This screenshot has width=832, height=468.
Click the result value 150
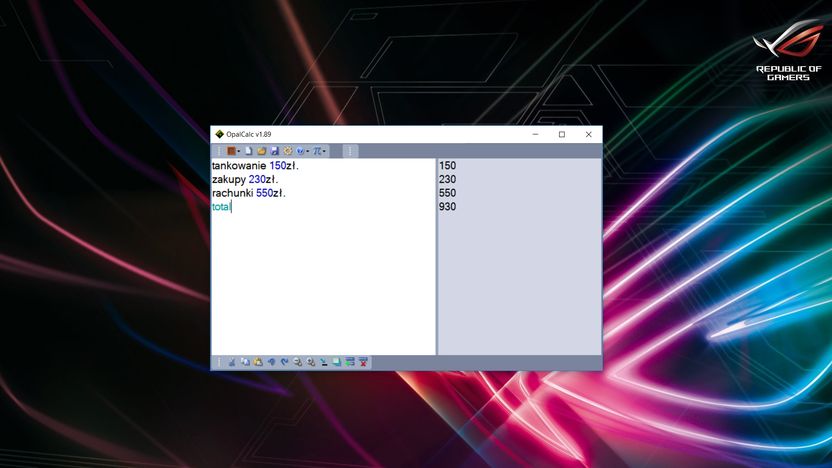(447, 166)
